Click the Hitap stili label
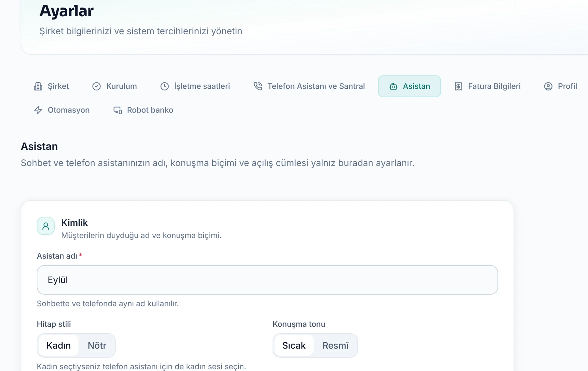 click(x=54, y=324)
